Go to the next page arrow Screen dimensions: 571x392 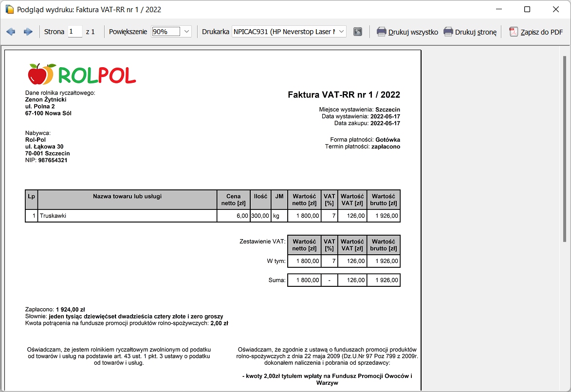(28, 32)
